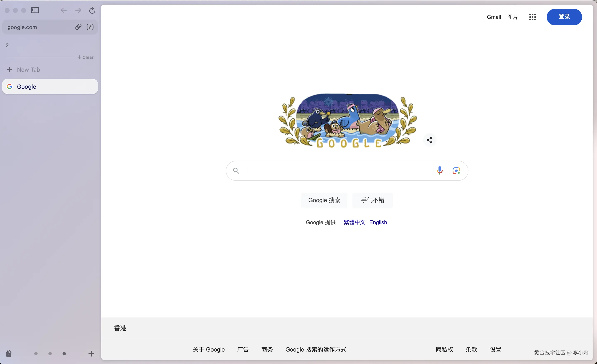The width and height of the screenshot is (597, 364).
Task: Navigate back with the back arrow
Action: tap(64, 10)
